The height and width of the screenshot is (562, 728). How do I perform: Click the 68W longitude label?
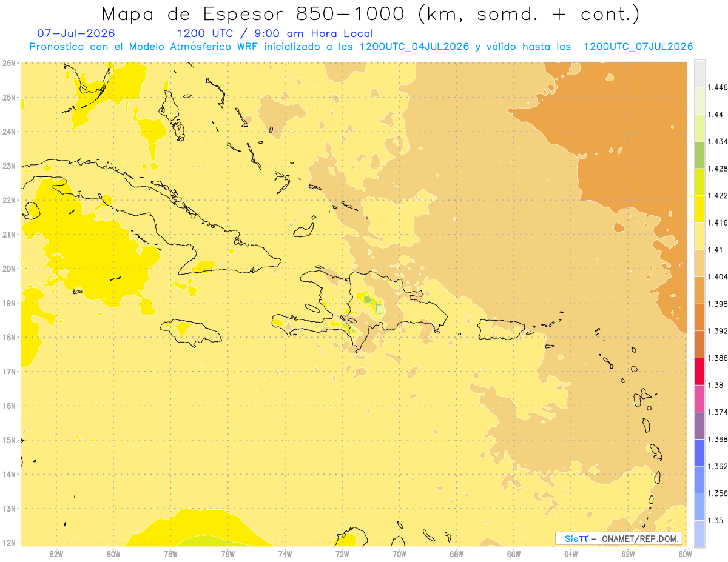(456, 554)
